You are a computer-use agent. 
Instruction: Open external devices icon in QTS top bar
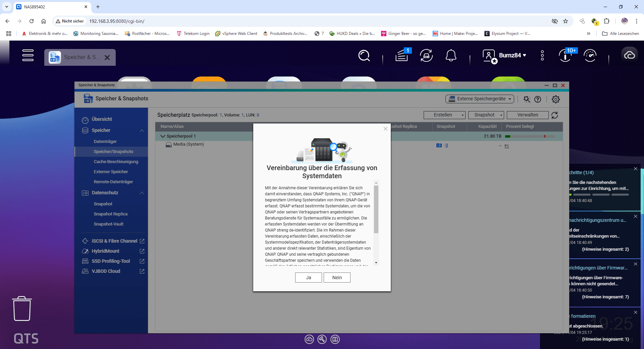click(426, 55)
